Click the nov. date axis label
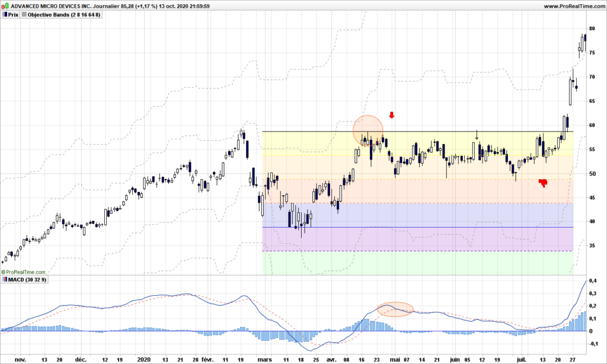This screenshot has width=607, height=364. pos(21,360)
